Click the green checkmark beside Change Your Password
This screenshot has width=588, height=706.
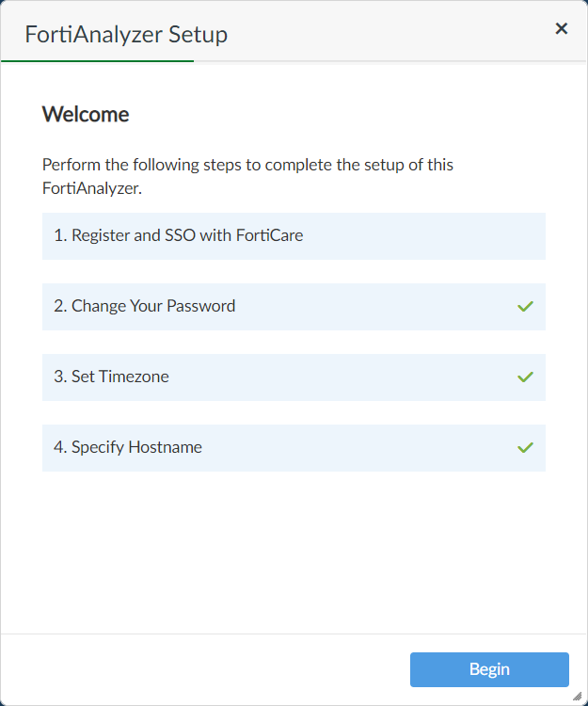(525, 306)
